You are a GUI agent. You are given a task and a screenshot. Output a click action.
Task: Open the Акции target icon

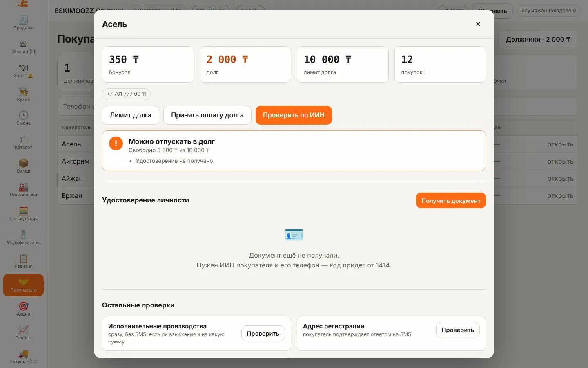[23, 309]
